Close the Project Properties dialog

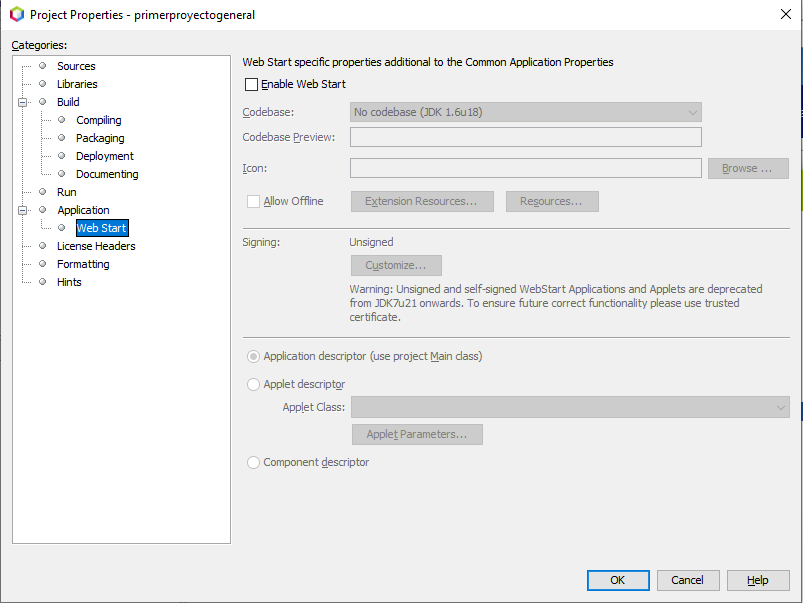[784, 14]
